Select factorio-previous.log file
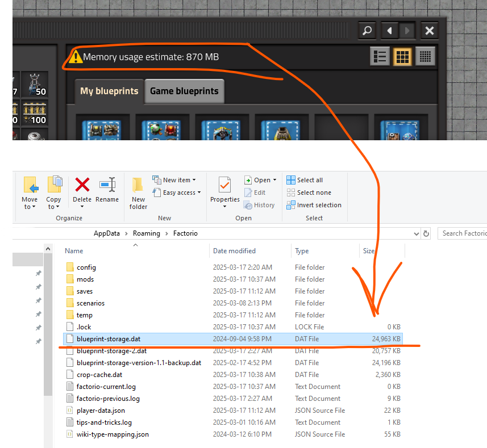Viewport: 487px width, 448px height. pos(233,399)
